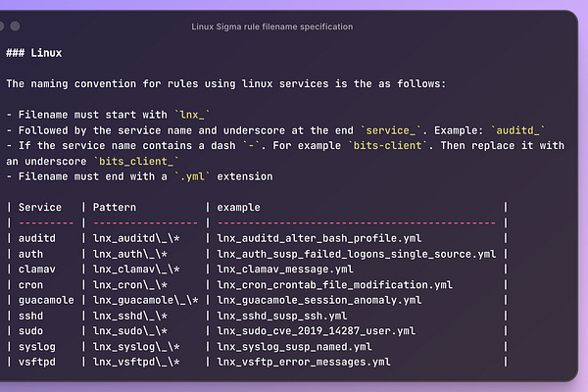Click the 'syslog' service cell
The width and height of the screenshot is (588, 392).
coord(37,347)
